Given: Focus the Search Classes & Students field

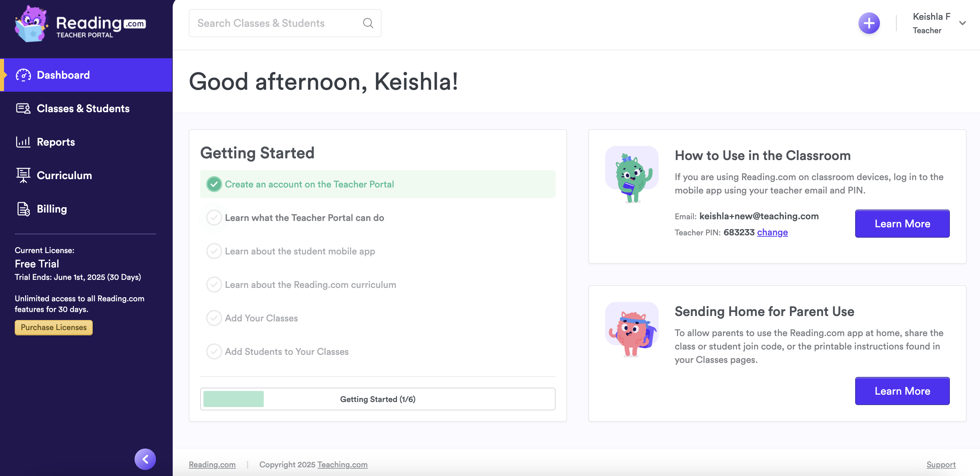Looking at the screenshot, I should [274, 23].
